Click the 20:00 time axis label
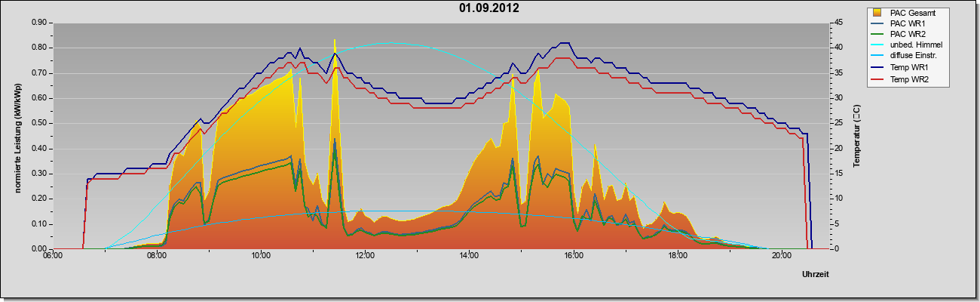Image resolution: width=980 pixels, height=302 pixels. (x=781, y=256)
